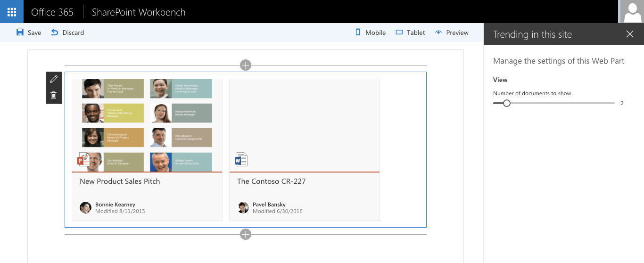644x263 pixels.
Task: Click Pavel Bansky's profile picture
Action: [243, 208]
